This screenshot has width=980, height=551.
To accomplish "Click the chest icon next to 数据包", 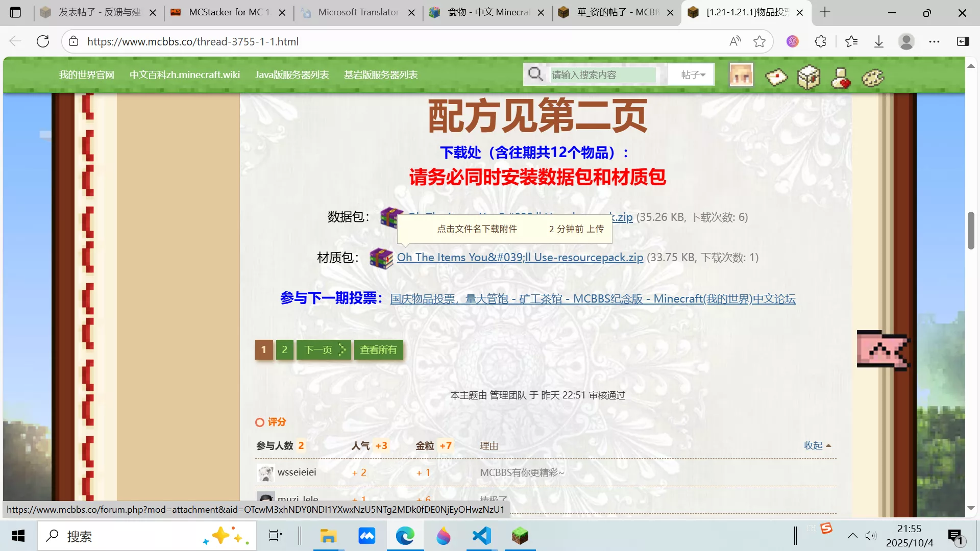I will point(389,217).
